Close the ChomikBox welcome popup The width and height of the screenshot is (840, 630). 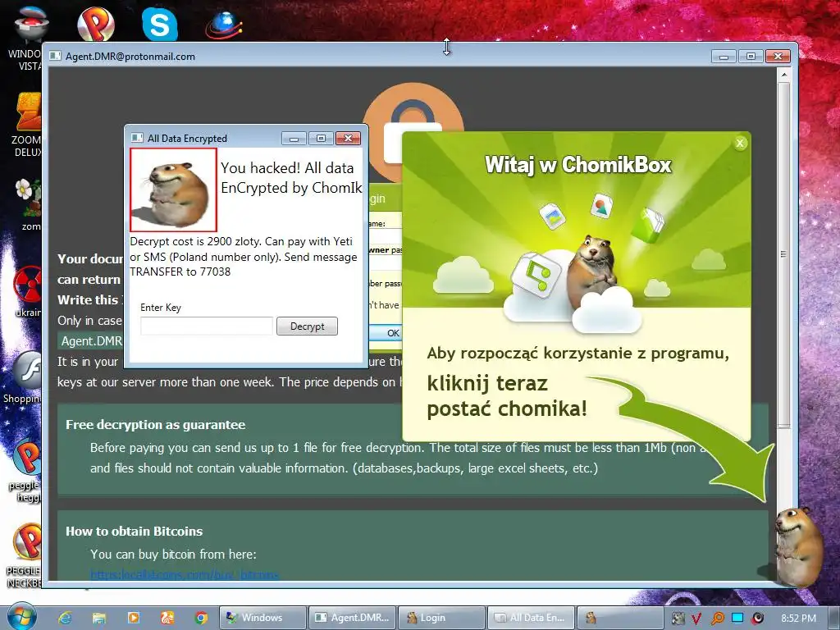click(740, 143)
